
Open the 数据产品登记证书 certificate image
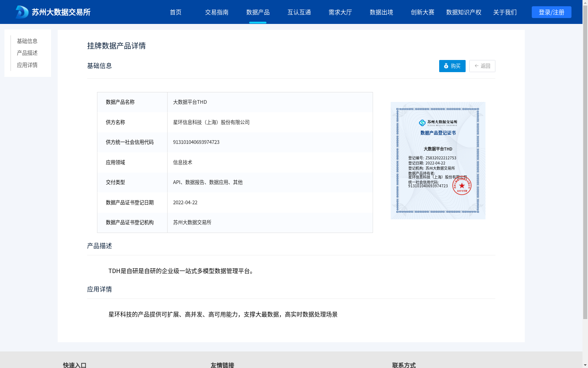coord(438,160)
